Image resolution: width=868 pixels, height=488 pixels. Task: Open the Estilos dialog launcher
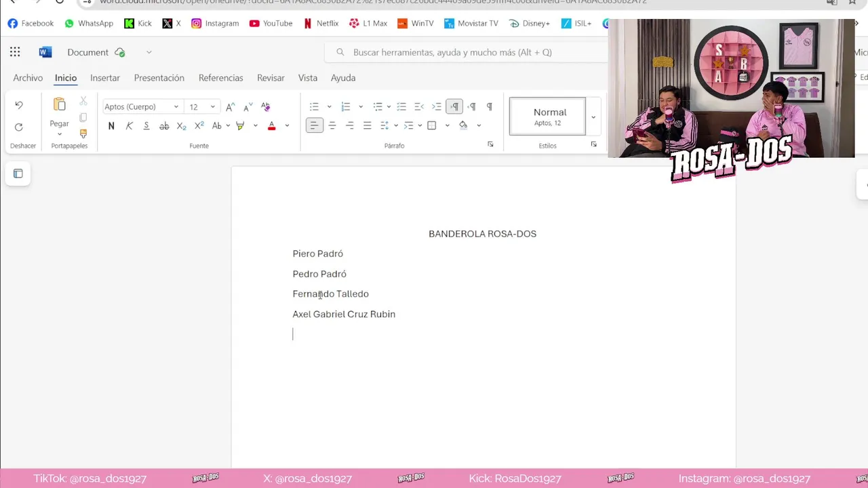pos(593,144)
